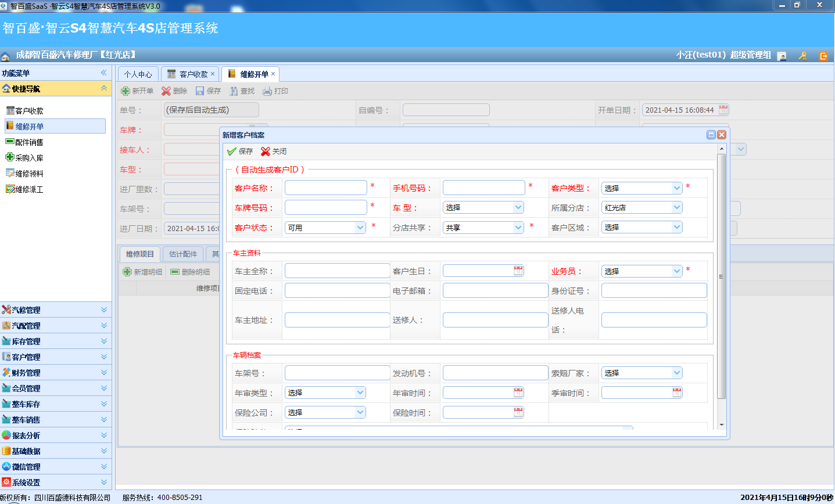This screenshot has width=835, height=504.
Task: Click the user profile icon in header
Action: (782, 56)
